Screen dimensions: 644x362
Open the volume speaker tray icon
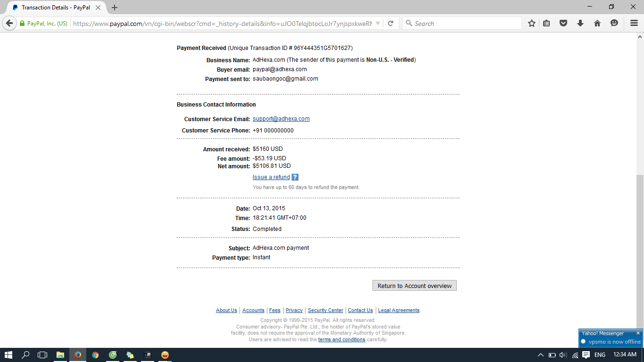click(563, 355)
